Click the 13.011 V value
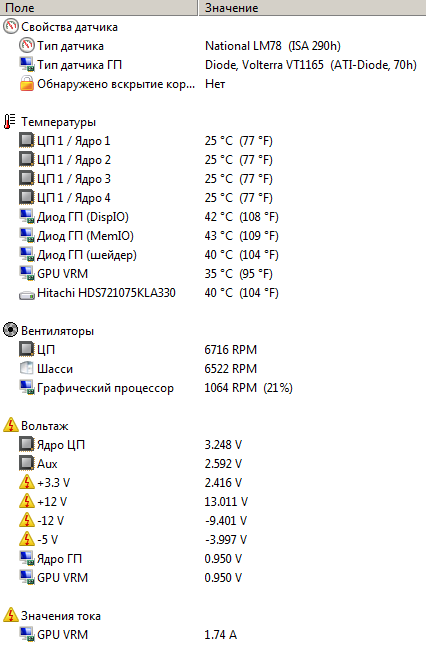Viewport: 426px width, 653px height. click(226, 502)
